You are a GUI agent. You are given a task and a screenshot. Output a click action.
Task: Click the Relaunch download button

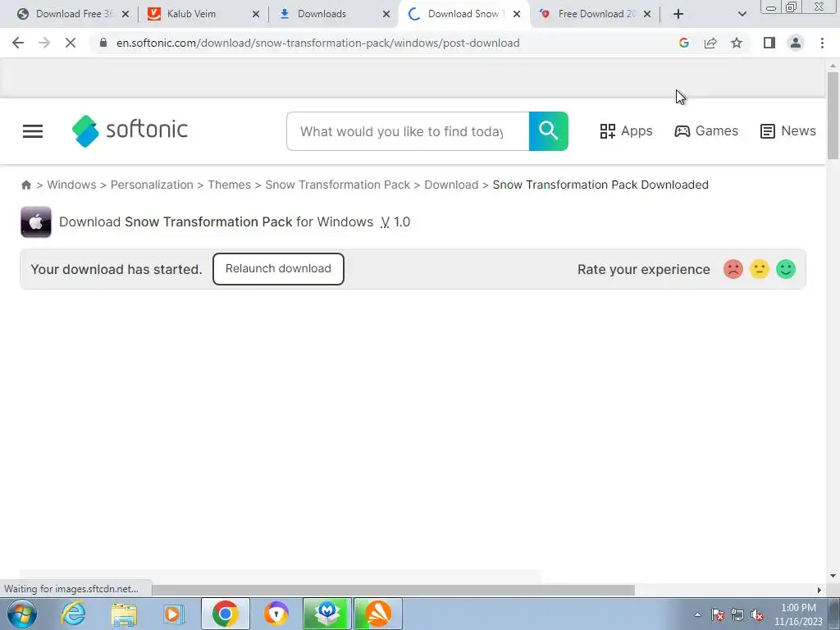pyautogui.click(x=278, y=269)
